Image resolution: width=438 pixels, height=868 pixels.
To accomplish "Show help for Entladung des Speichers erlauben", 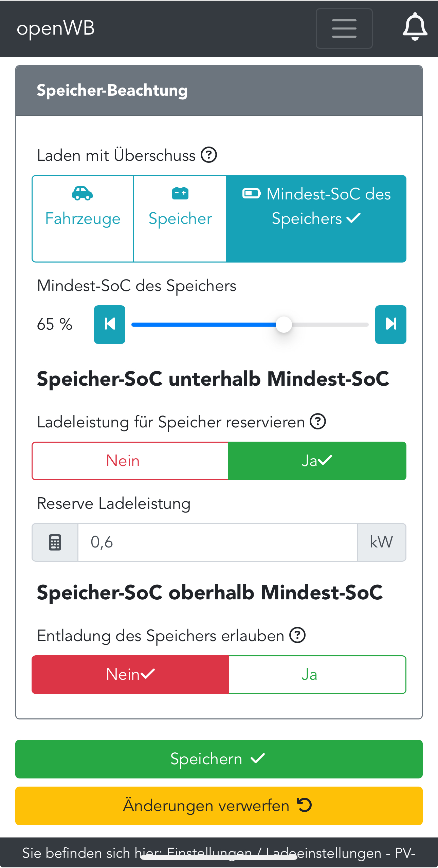I will pyautogui.click(x=297, y=635).
